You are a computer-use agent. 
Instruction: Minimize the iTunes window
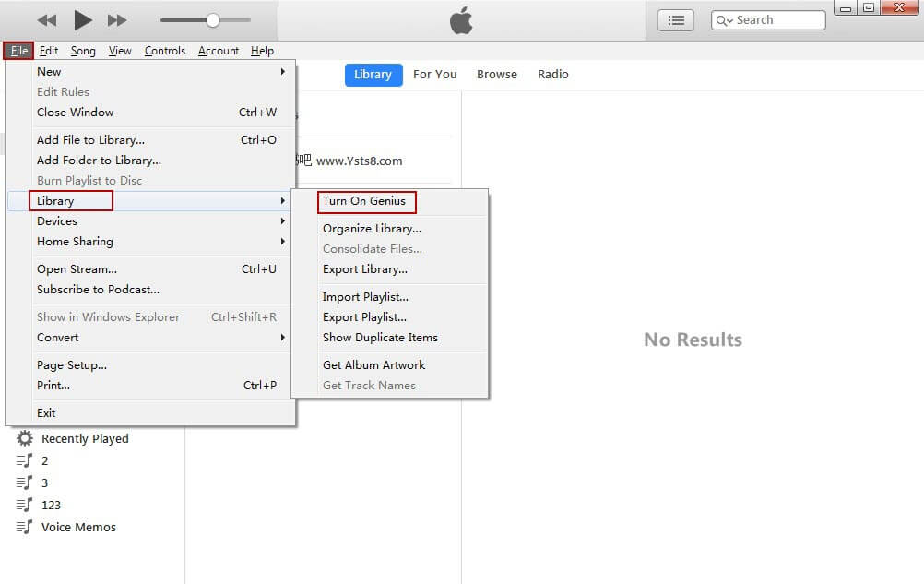tap(846, 8)
